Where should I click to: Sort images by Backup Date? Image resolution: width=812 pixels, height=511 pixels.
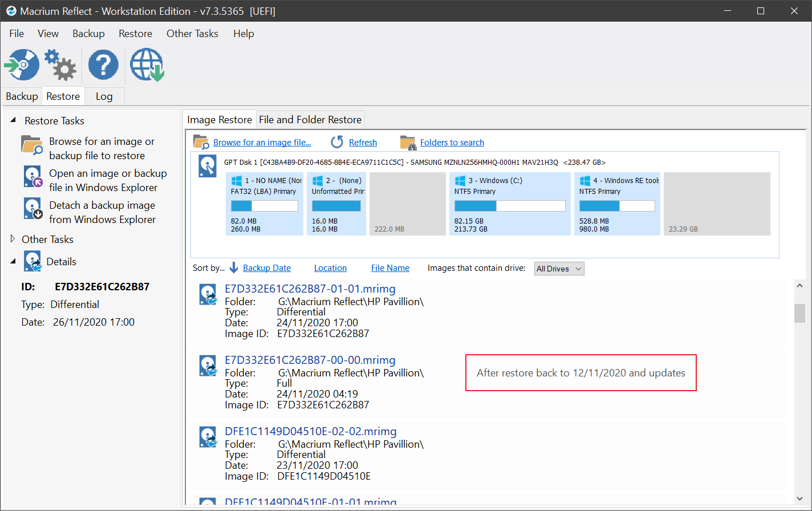pos(267,268)
